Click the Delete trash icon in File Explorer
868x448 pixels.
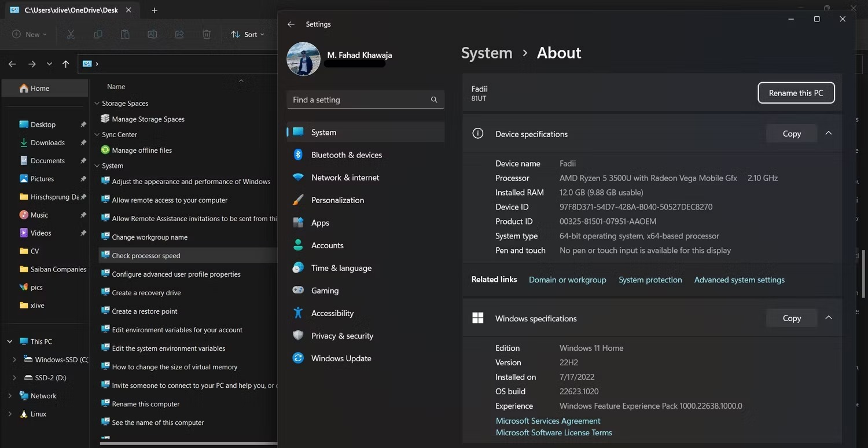[x=207, y=35]
